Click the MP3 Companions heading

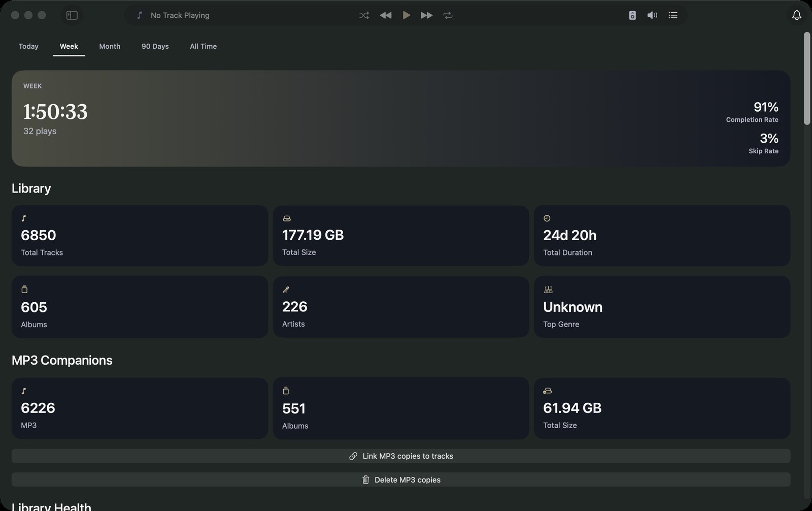coord(62,360)
